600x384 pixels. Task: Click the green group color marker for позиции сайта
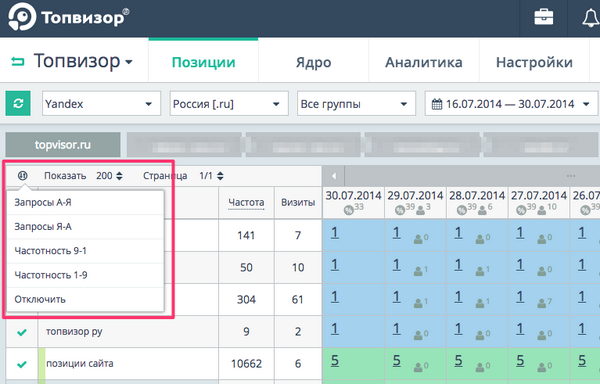(x=42, y=364)
